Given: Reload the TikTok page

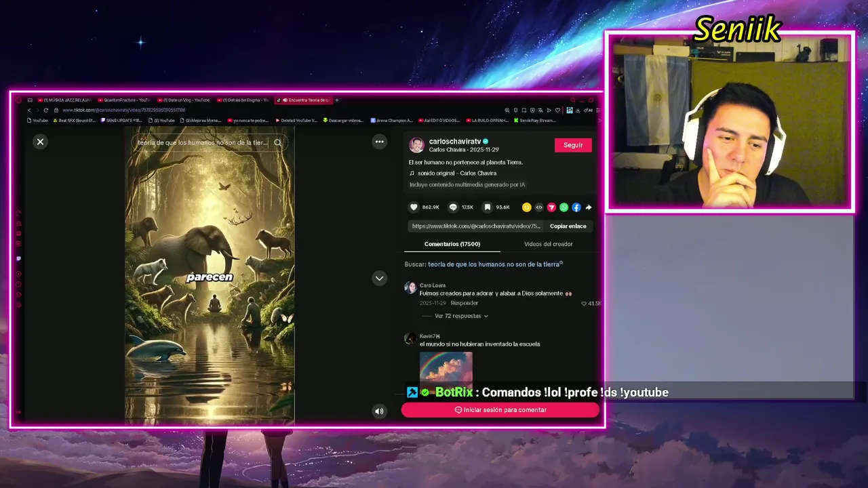Looking at the screenshot, I should (x=46, y=110).
